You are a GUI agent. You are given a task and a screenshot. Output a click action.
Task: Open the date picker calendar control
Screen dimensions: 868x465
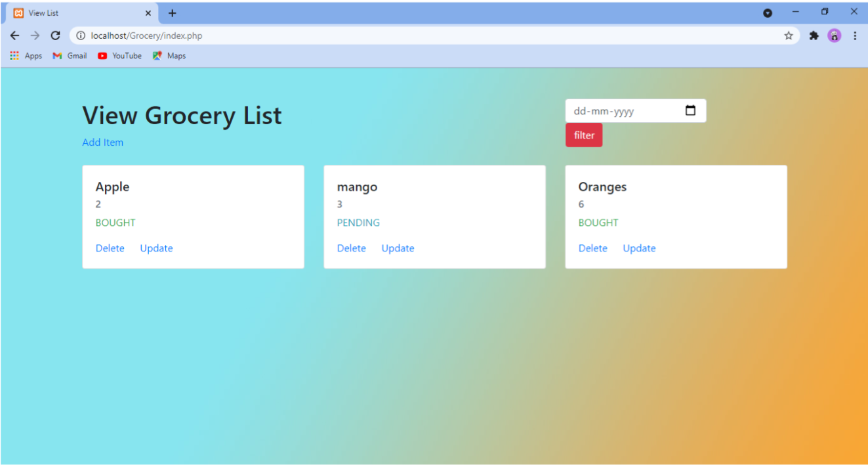691,110
